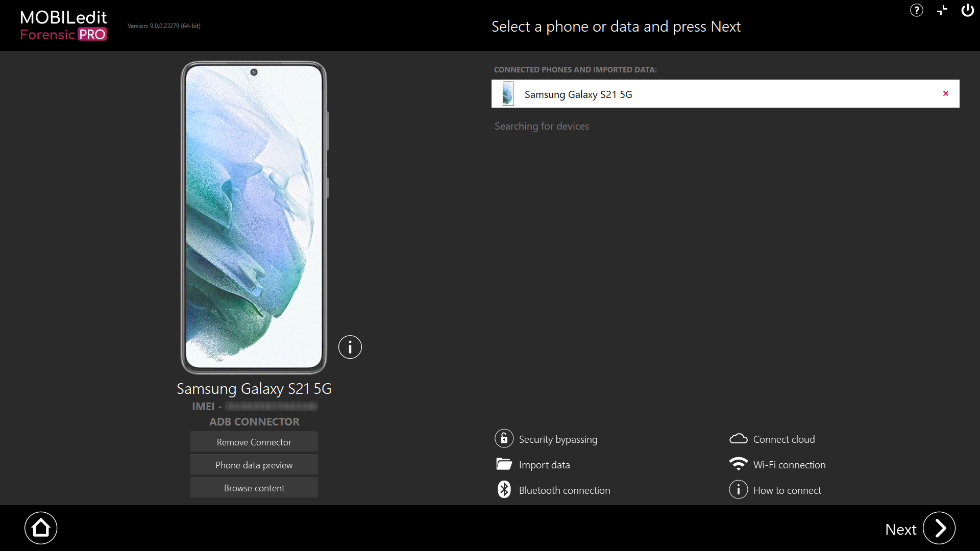Click the power quit icon
The image size is (980, 551).
point(967,10)
